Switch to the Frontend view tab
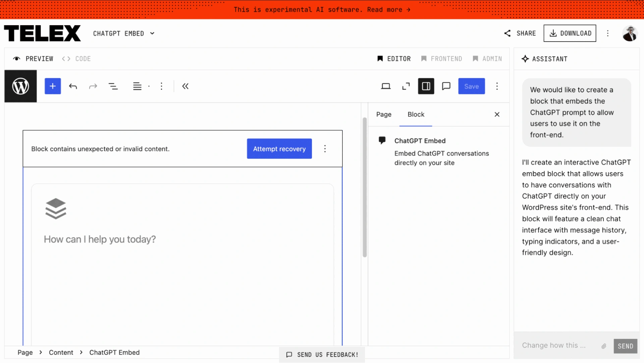Viewport: 644px width, 363px height. click(441, 59)
